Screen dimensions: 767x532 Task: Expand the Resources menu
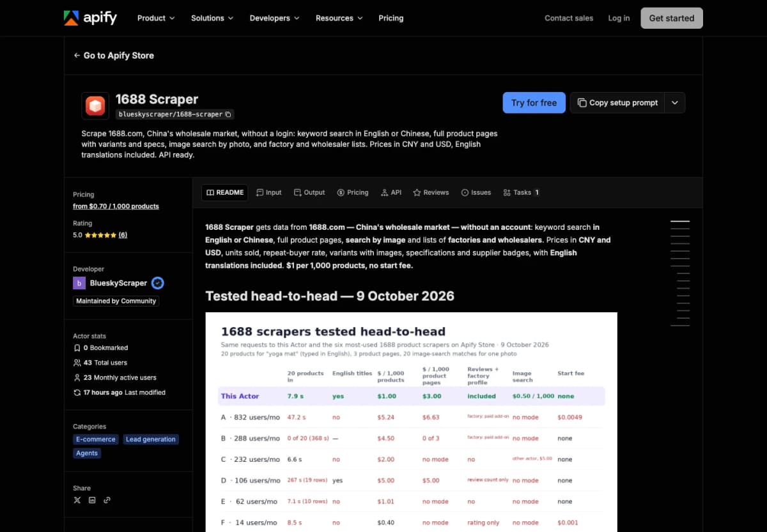click(339, 18)
